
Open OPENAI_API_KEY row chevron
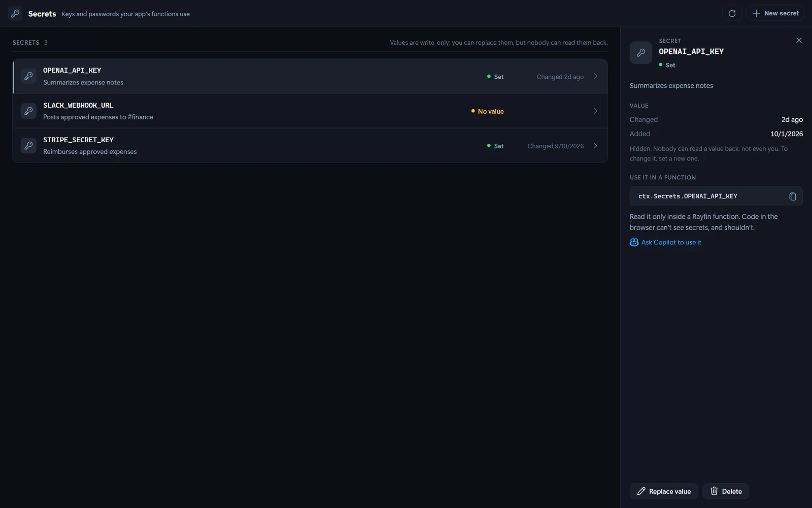[x=595, y=76]
